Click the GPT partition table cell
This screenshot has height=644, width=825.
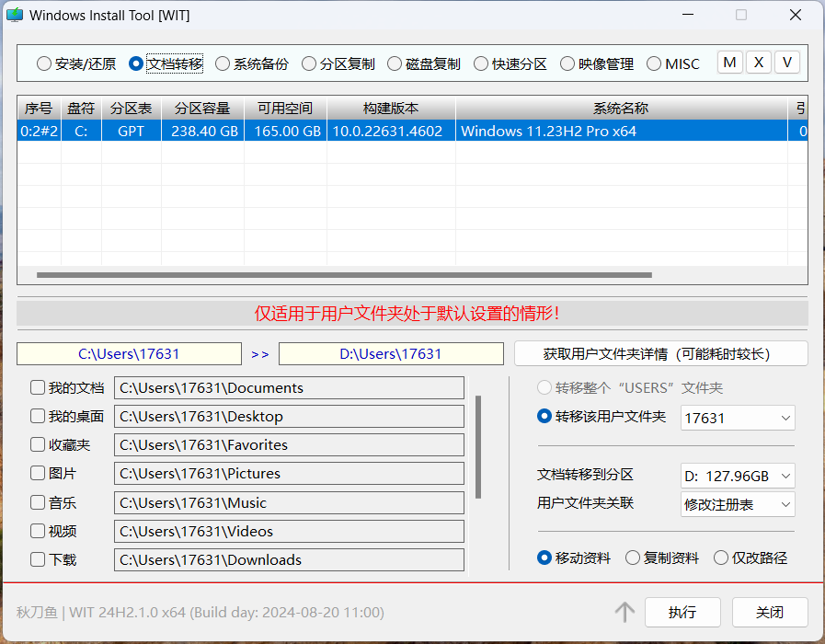pyautogui.click(x=131, y=131)
